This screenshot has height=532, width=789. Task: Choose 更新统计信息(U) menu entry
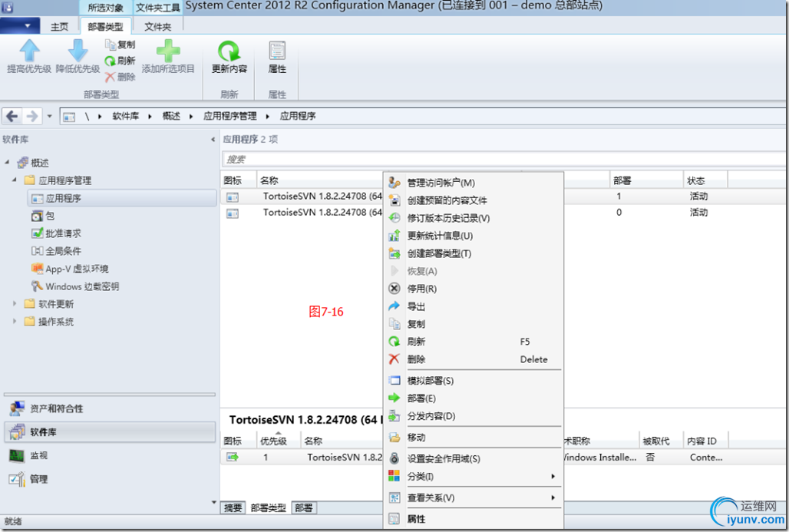[472, 236]
